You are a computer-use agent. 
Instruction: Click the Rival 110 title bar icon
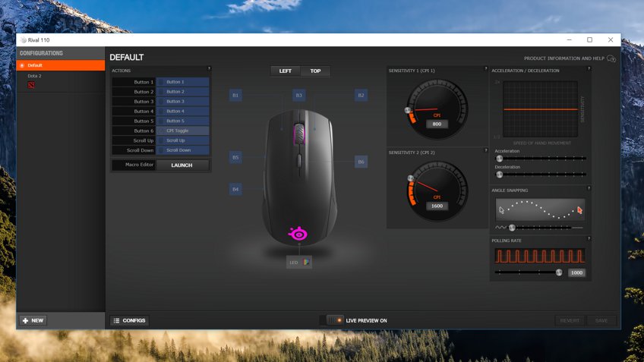(x=24, y=39)
